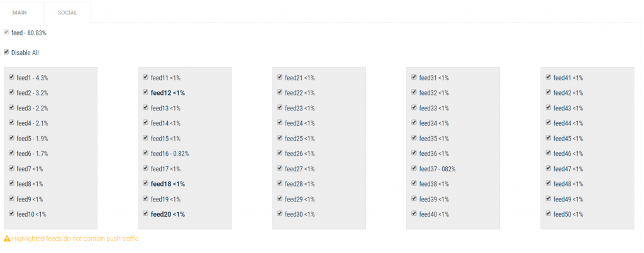Uncheck feed2 - 3.2% checkbox
Viewport: 644px width, 253px height.
point(12,92)
